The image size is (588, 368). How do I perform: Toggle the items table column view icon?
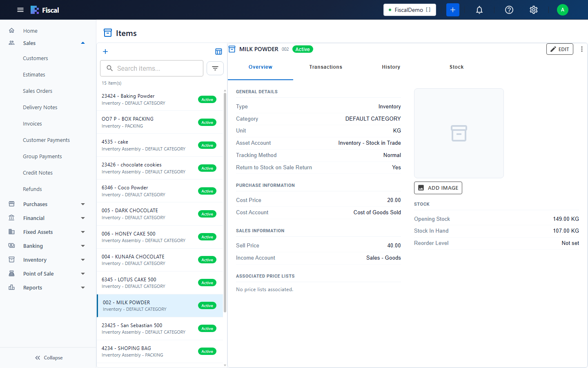pyautogui.click(x=218, y=52)
